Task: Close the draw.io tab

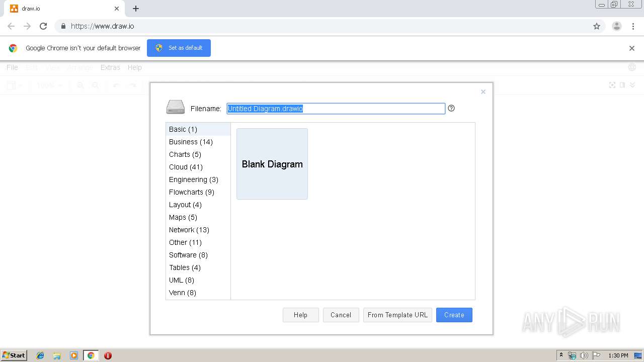Action: (x=117, y=9)
